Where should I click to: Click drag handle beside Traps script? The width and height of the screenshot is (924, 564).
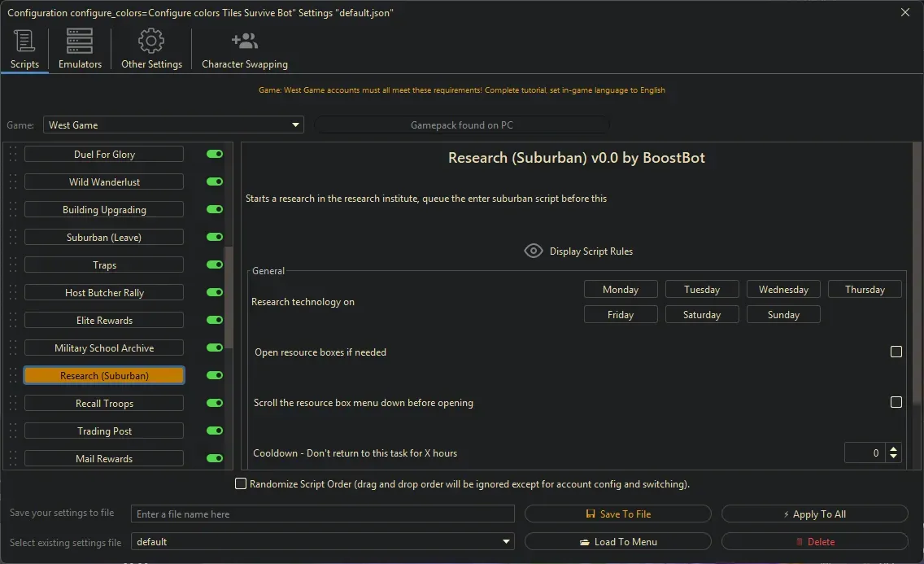pos(12,265)
